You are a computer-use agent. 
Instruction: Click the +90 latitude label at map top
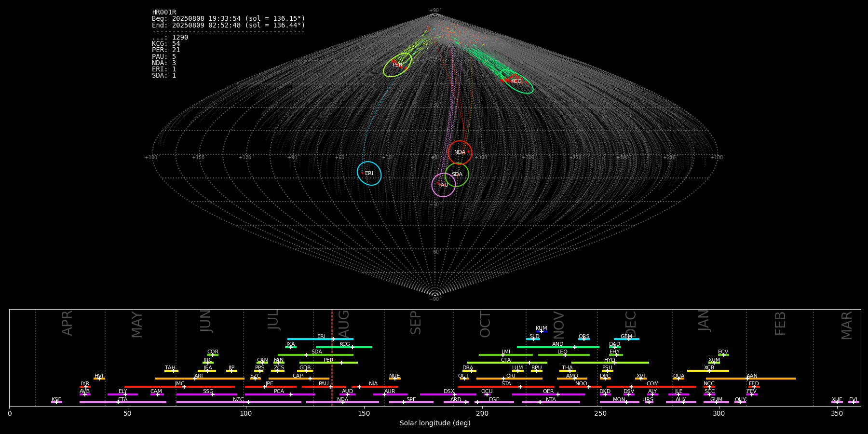coord(434,11)
